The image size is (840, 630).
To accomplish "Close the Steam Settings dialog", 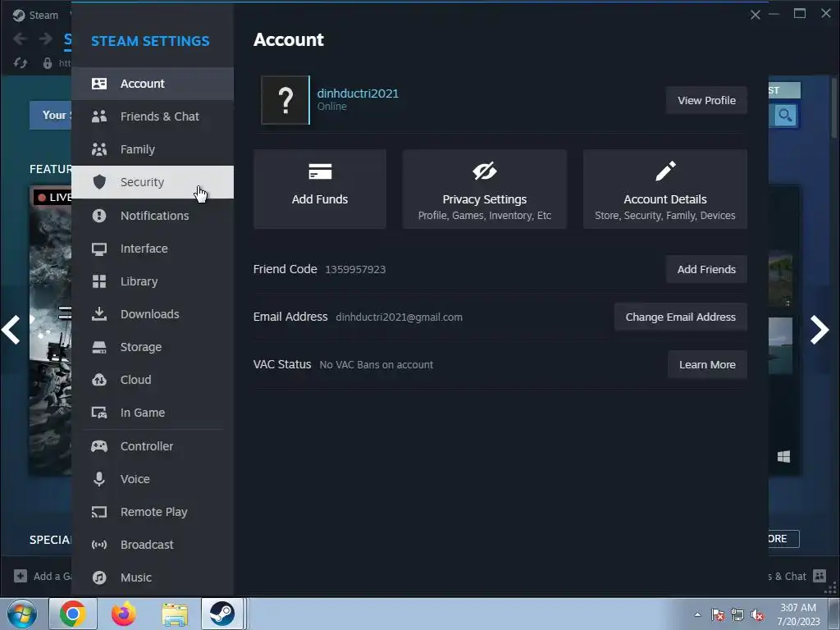I will [x=755, y=15].
